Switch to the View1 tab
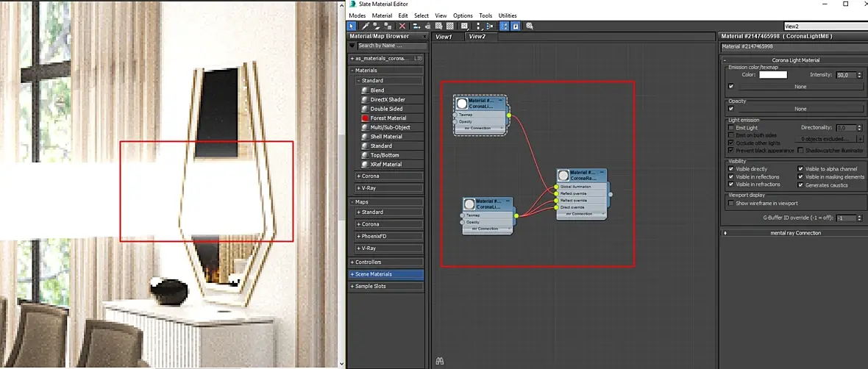The height and width of the screenshot is (369, 868). click(444, 37)
